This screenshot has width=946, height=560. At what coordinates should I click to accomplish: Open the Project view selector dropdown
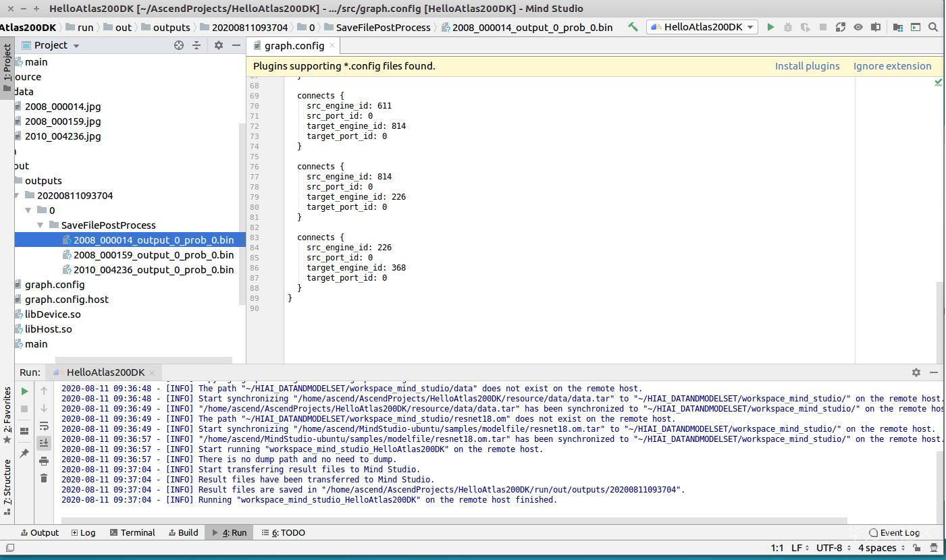pyautogui.click(x=57, y=45)
